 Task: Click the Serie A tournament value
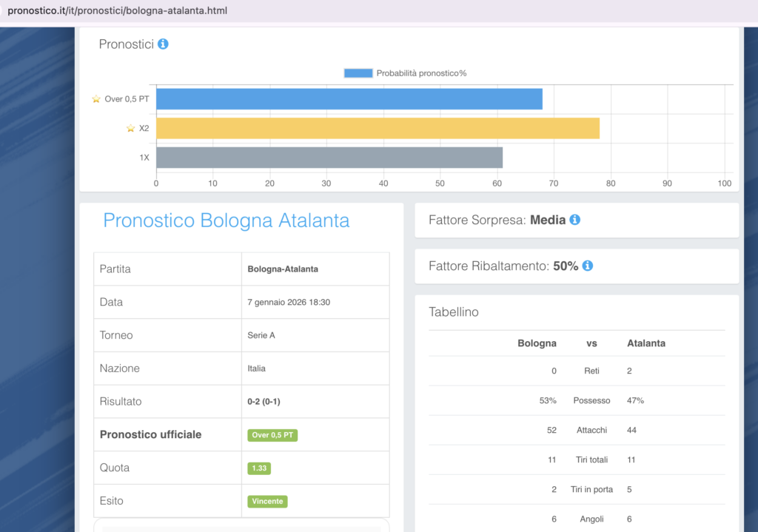[x=261, y=335]
